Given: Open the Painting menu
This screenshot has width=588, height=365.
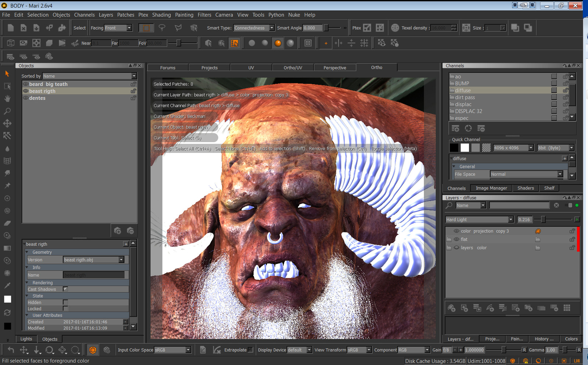Looking at the screenshot, I should click(x=184, y=15).
